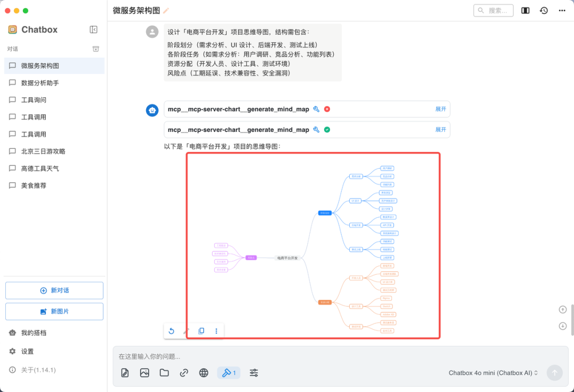Screen dimensions: 574x392
Task: Collapse the conversation sidebar
Action: [94, 29]
